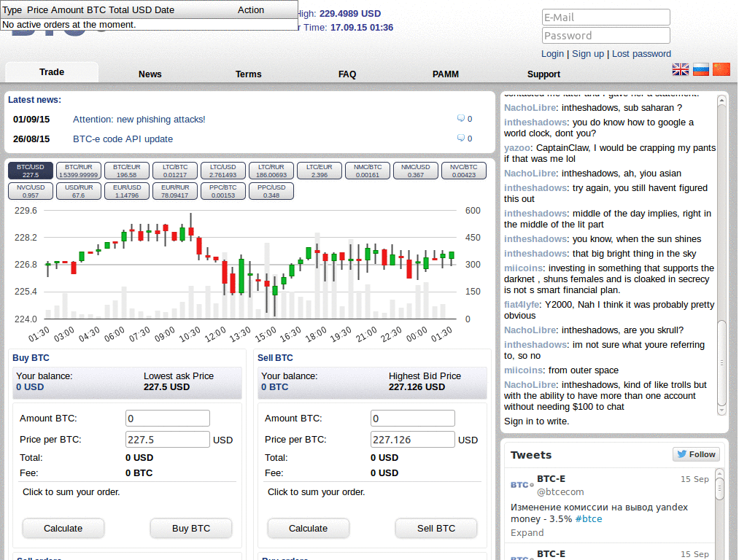The width and height of the screenshot is (747, 560).
Task: Switch language with the UK flag icon
Action: point(681,69)
